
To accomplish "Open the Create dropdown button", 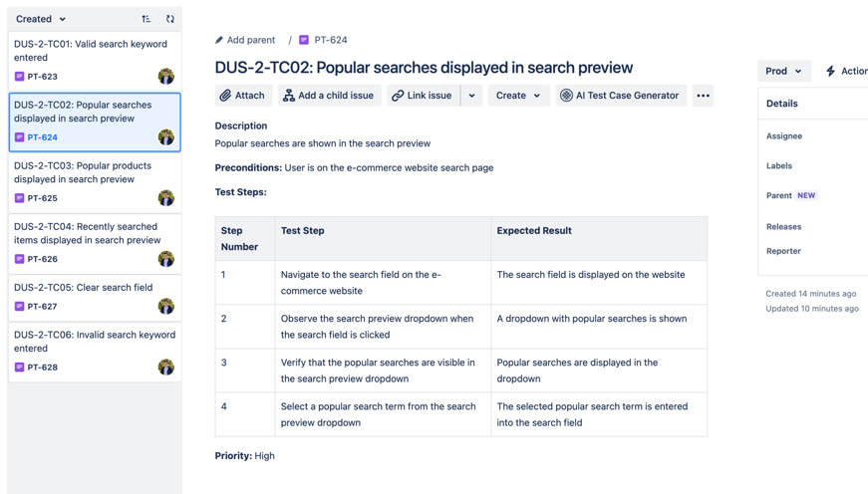I will pos(518,96).
